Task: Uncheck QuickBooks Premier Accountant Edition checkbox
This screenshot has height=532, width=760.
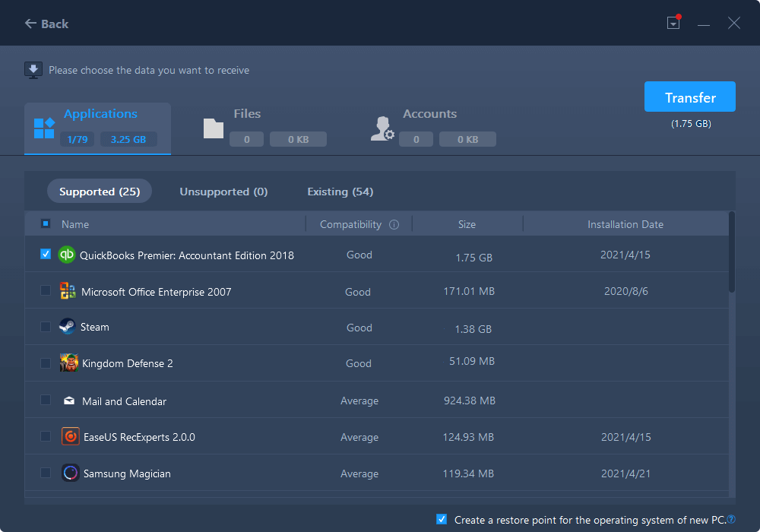Action: pyautogui.click(x=46, y=255)
